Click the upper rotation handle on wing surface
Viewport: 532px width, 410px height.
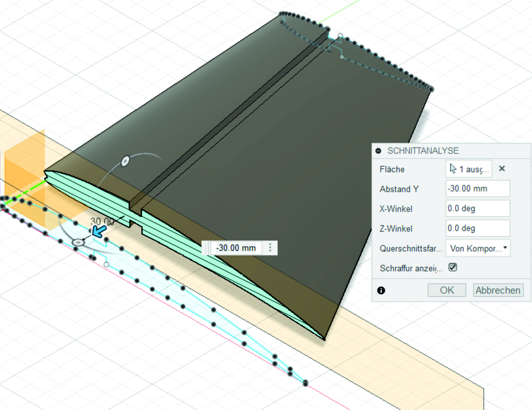pyautogui.click(x=125, y=161)
